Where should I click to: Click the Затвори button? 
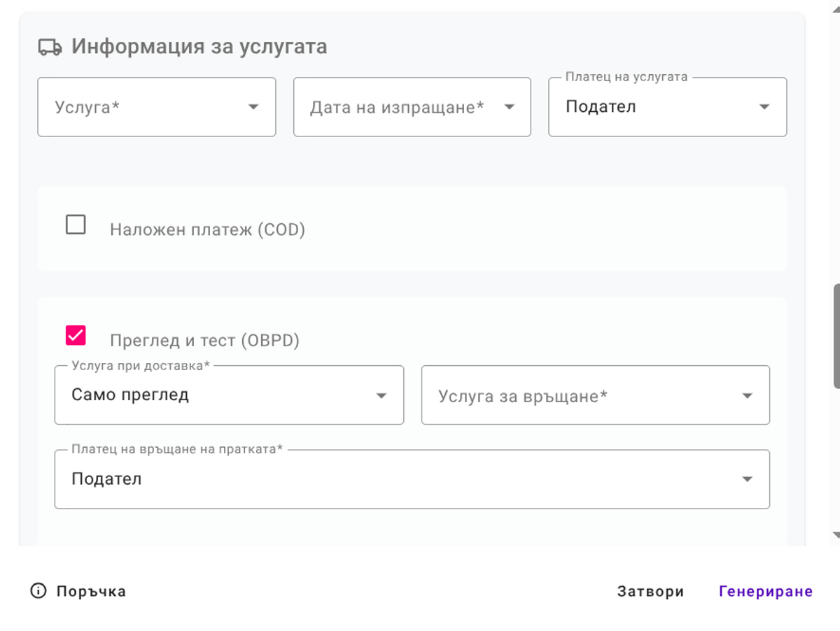click(x=650, y=591)
